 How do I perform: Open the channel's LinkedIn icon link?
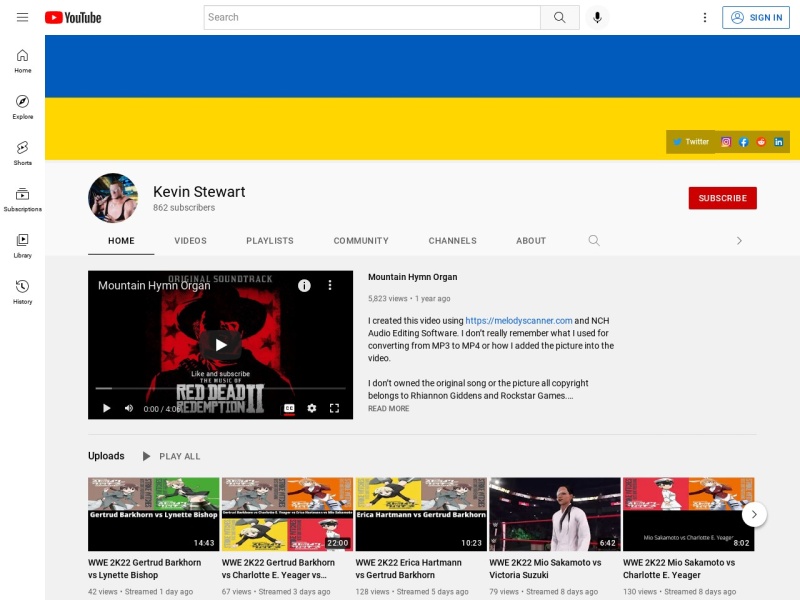coord(778,142)
